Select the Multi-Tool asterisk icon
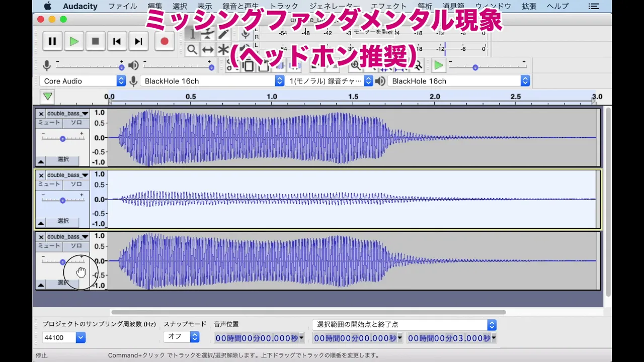Image resolution: width=644 pixels, height=362 pixels. [x=223, y=49]
